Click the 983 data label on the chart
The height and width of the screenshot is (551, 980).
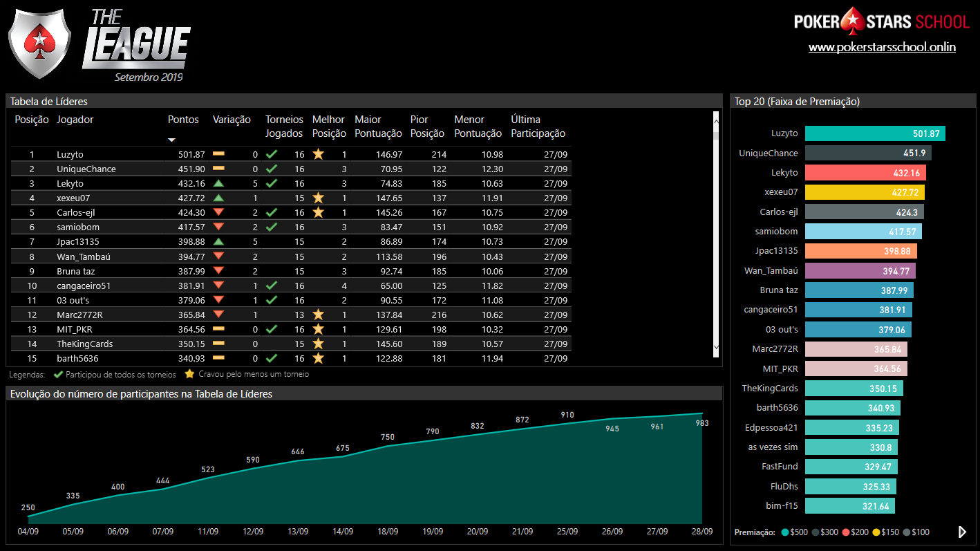click(702, 423)
